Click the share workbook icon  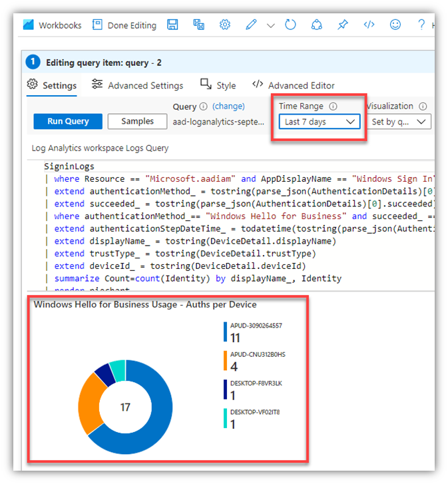[317, 25]
